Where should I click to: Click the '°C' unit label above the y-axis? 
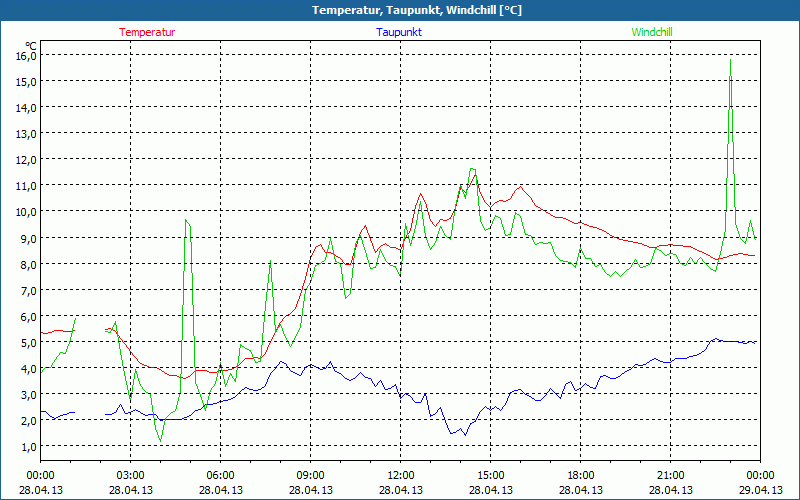coord(31,44)
